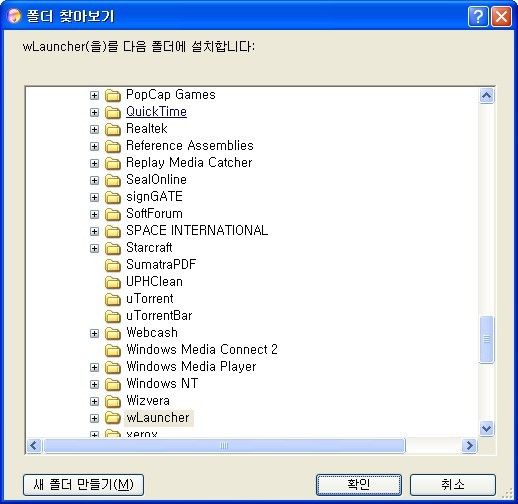Click the Reference Assemblies folder icon

[113, 146]
